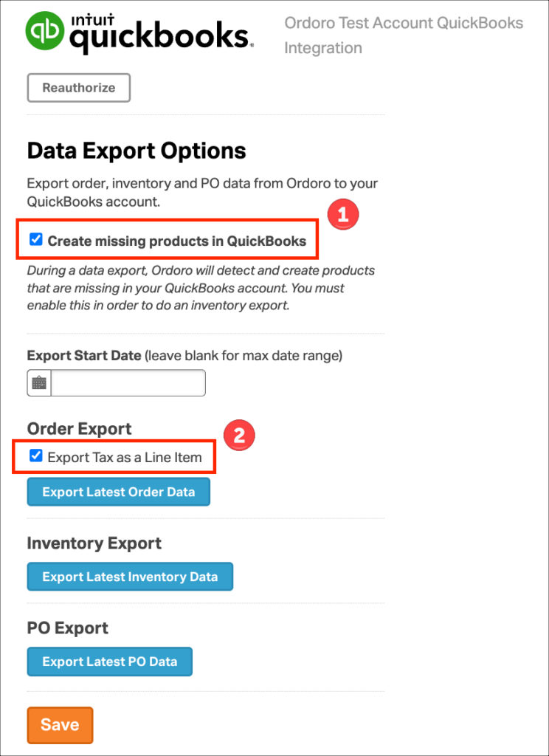Click the Inventory Export section heading
549x756 pixels.
[94, 543]
